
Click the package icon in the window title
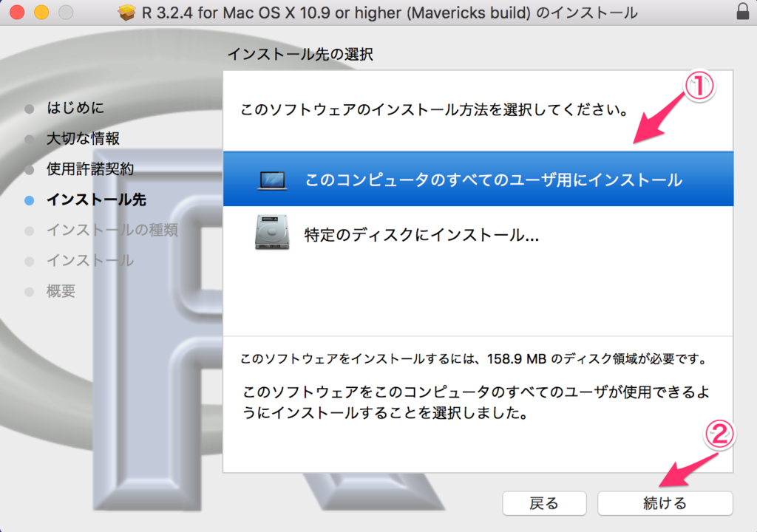click(x=127, y=12)
